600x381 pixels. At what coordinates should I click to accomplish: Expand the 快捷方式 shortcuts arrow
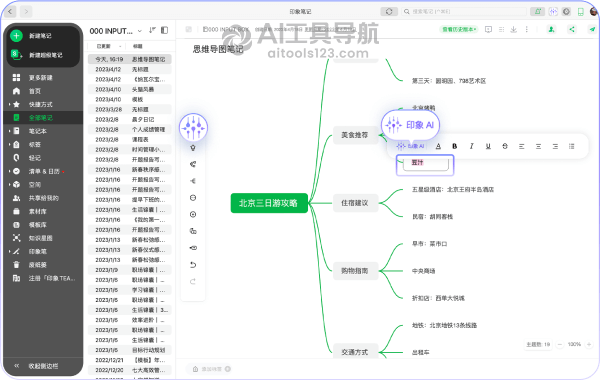click(x=10, y=104)
